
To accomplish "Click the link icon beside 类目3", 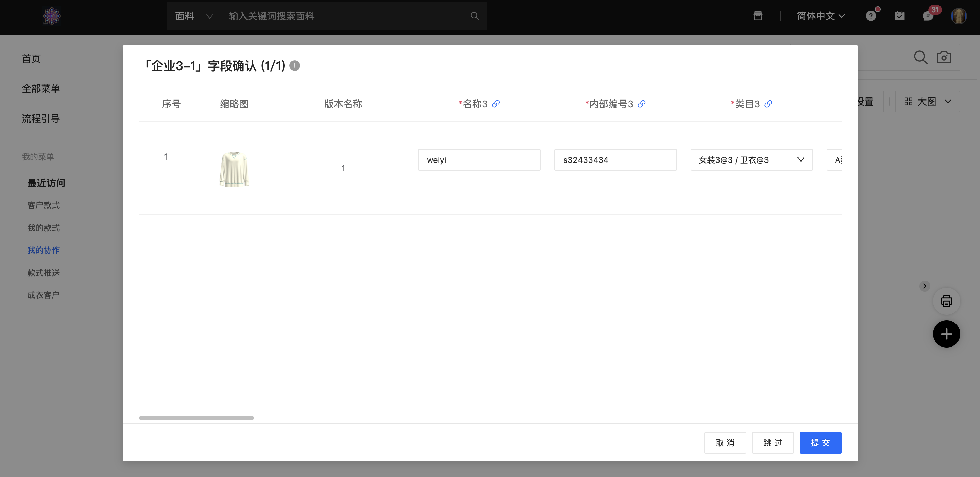I will [x=768, y=104].
